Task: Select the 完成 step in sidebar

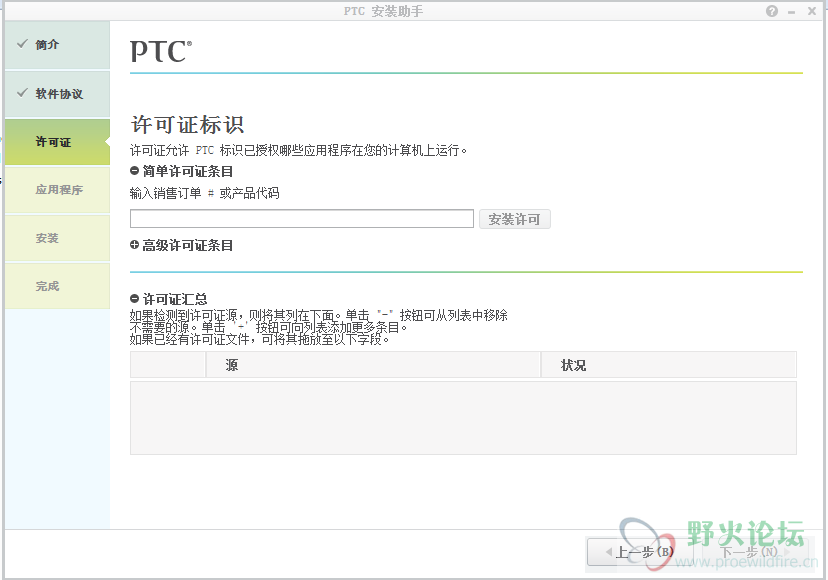Action: 58,286
